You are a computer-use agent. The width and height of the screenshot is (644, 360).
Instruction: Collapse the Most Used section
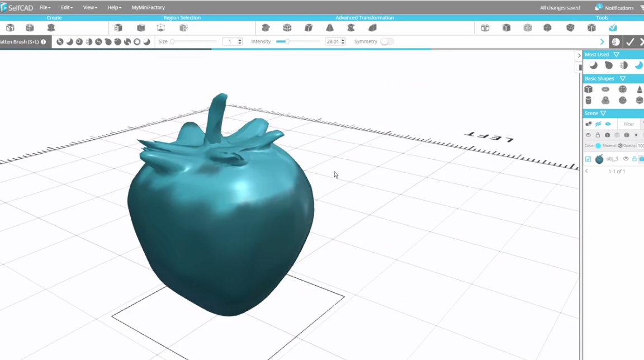point(616,55)
